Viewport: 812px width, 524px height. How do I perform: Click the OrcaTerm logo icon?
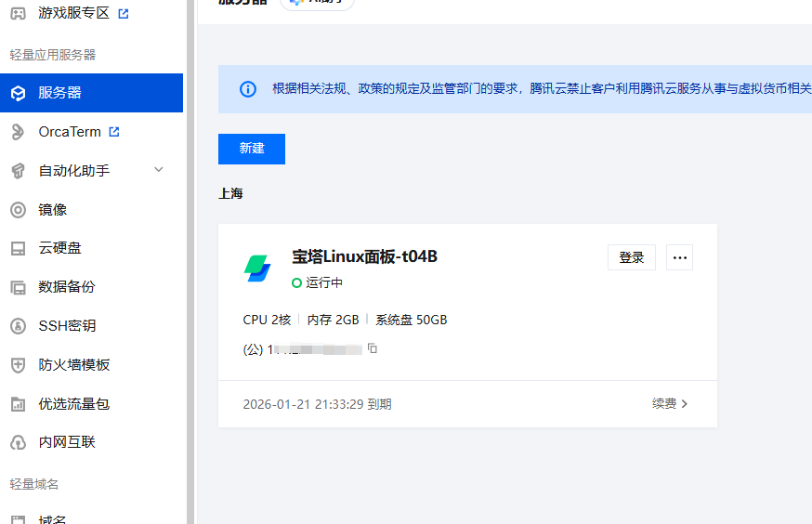click(x=19, y=132)
